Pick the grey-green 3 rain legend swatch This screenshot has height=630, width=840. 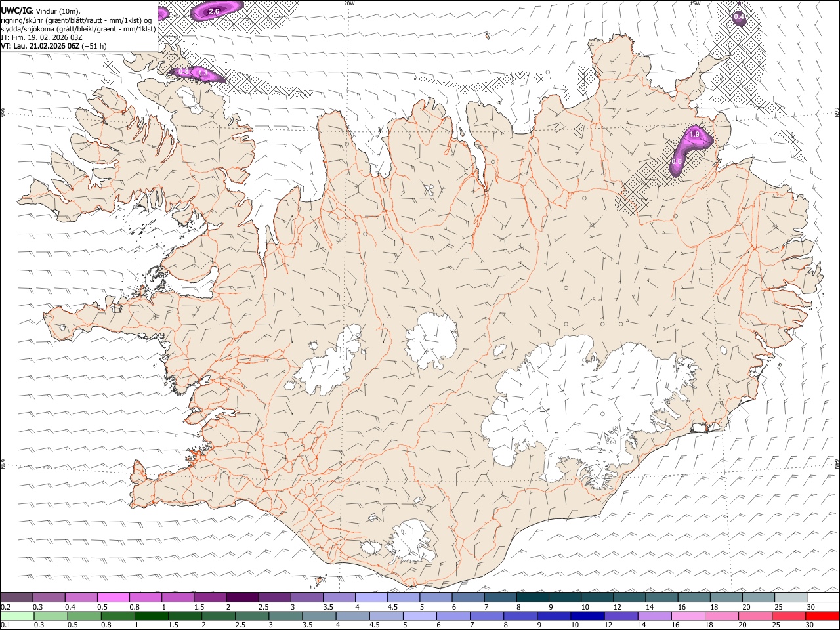click(285, 616)
